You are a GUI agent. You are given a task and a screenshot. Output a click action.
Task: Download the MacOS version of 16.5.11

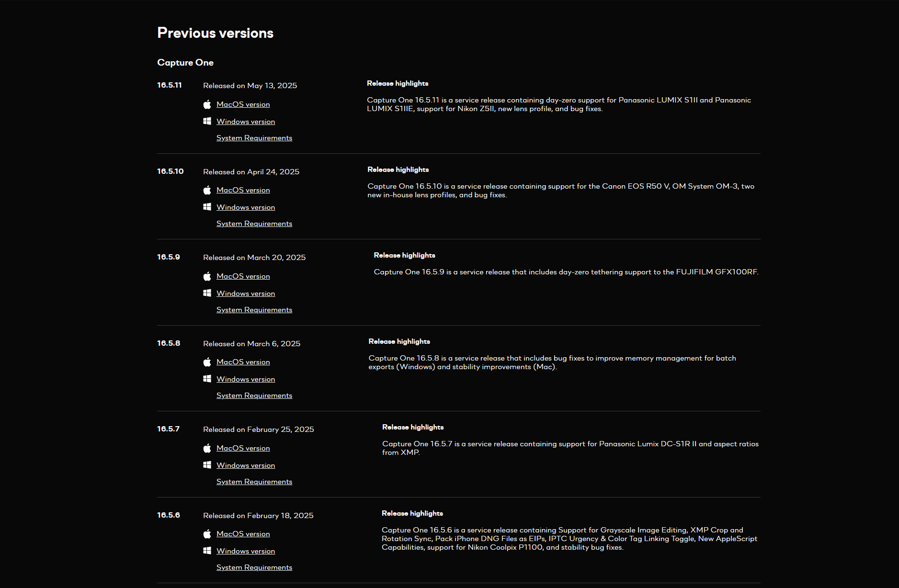click(x=243, y=104)
